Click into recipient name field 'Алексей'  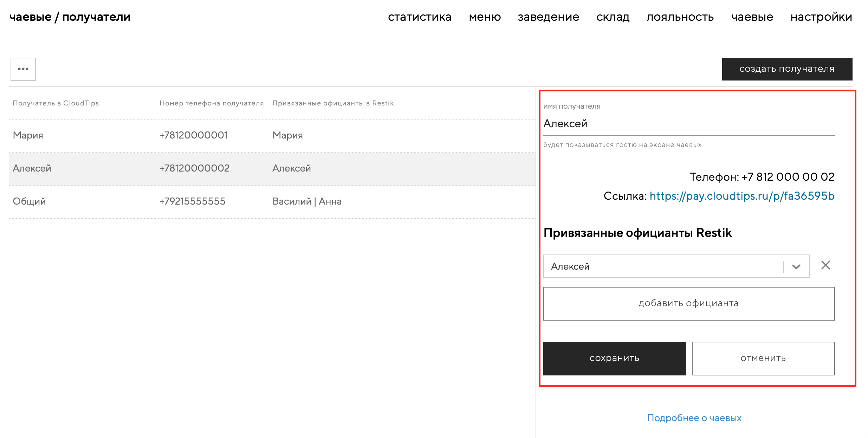pyautogui.click(x=688, y=124)
